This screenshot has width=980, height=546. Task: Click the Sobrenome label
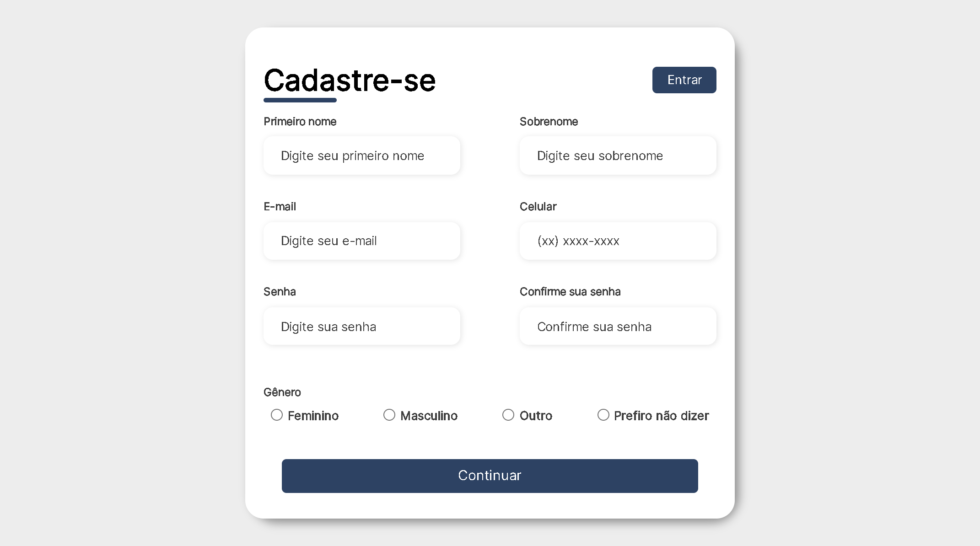pos(549,122)
